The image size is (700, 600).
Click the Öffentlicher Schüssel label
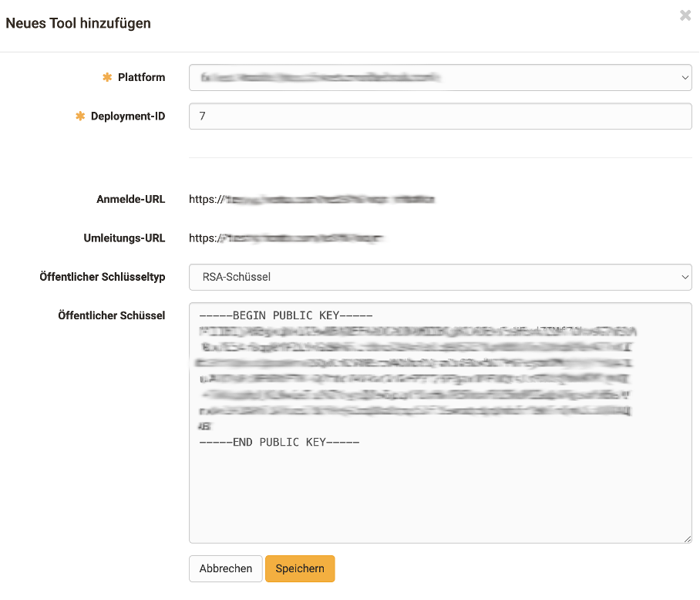pyautogui.click(x=111, y=315)
